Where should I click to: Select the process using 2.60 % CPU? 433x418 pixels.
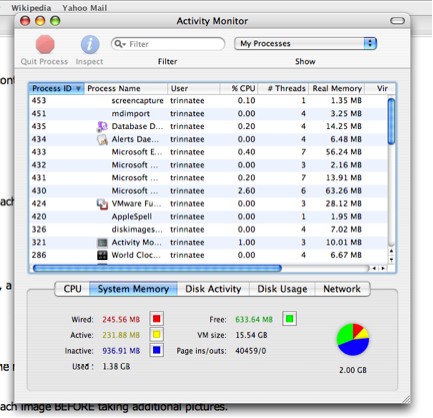pos(208,191)
